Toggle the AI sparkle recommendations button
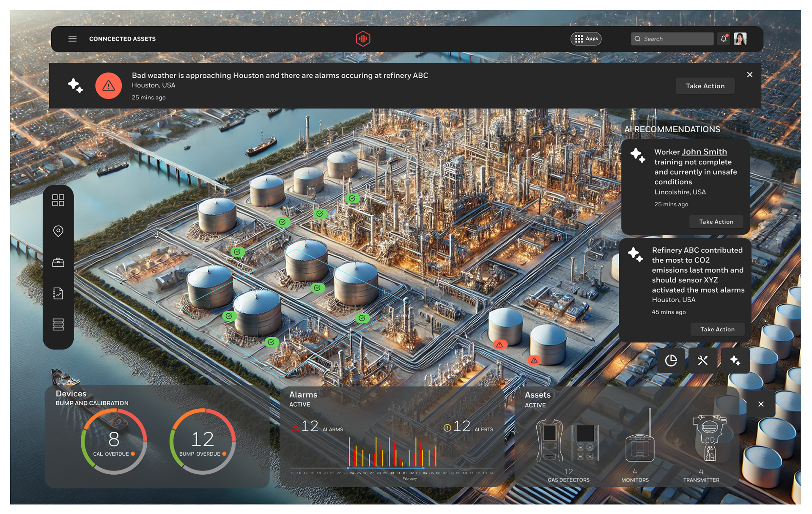Viewport: 812px width, 514px height. (735, 361)
